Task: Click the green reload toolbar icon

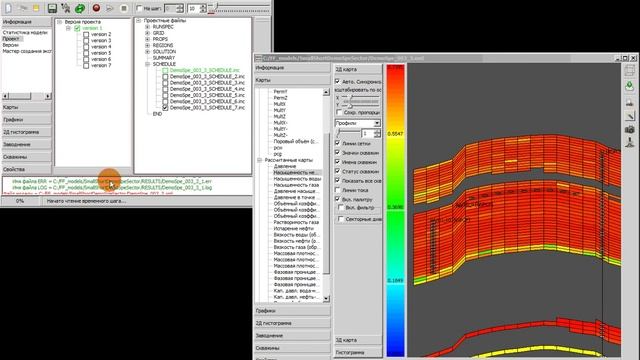Action: coord(80,8)
